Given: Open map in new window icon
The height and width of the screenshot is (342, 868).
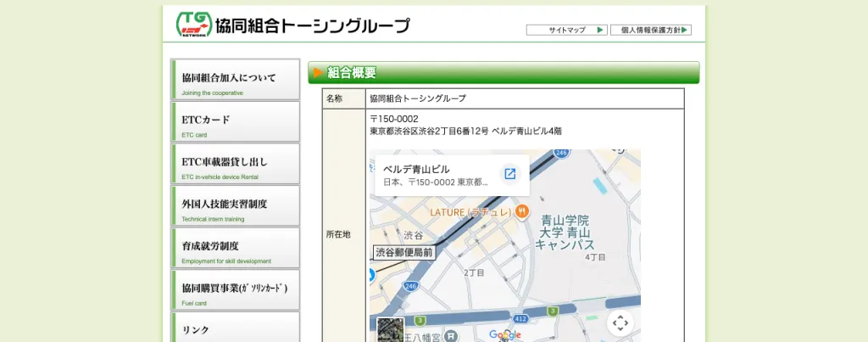Looking at the screenshot, I should (509, 174).
